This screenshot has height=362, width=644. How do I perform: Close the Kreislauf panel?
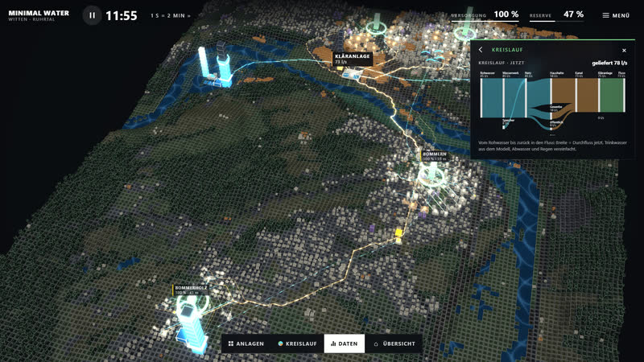624,50
